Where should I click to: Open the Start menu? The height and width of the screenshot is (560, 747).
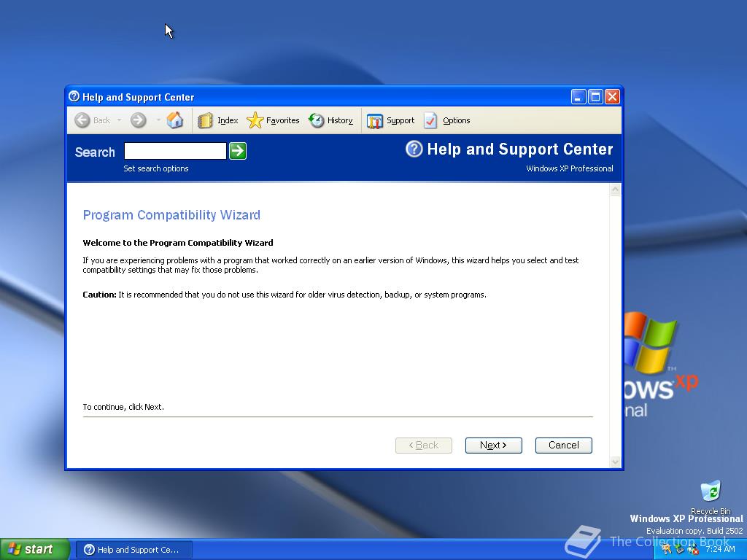point(34,549)
